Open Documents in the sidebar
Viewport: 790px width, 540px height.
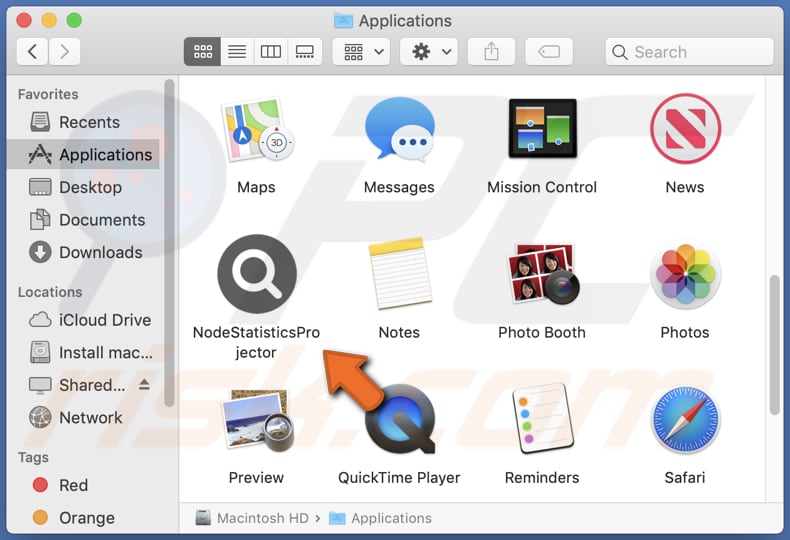point(83,220)
